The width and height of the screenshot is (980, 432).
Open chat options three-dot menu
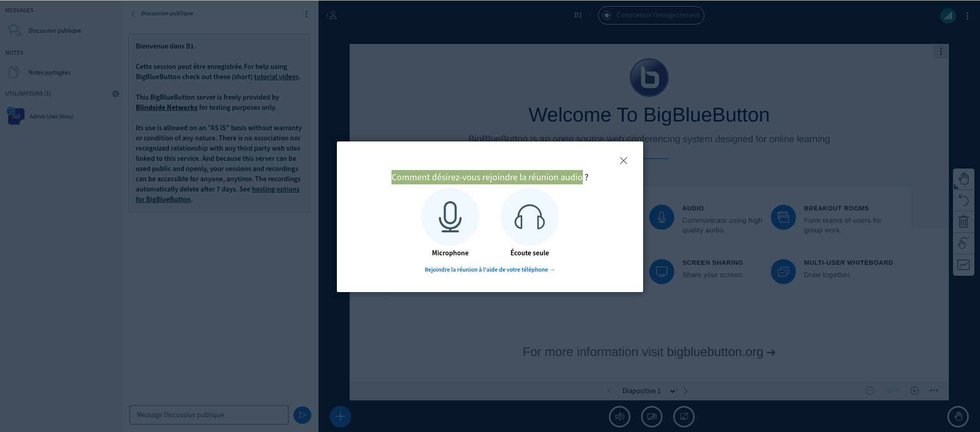coord(306,14)
